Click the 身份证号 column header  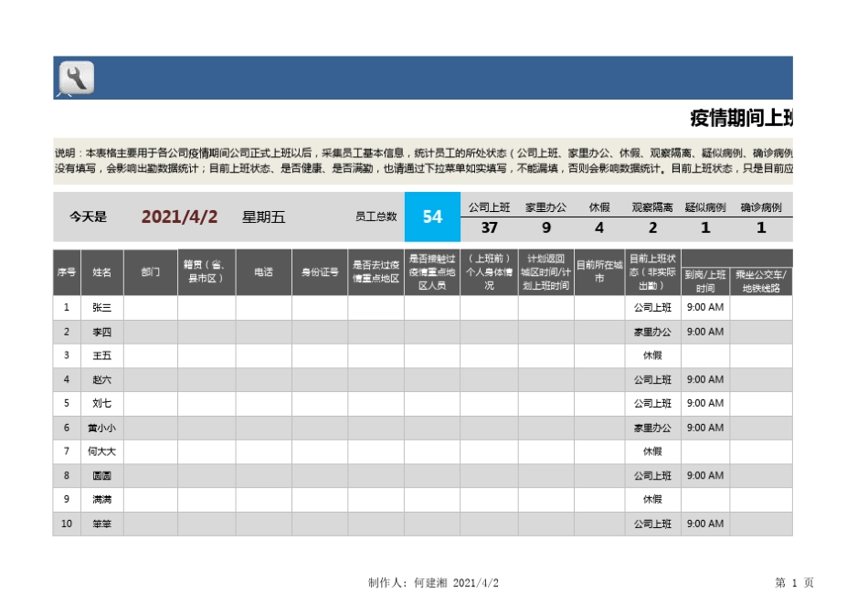(x=320, y=272)
